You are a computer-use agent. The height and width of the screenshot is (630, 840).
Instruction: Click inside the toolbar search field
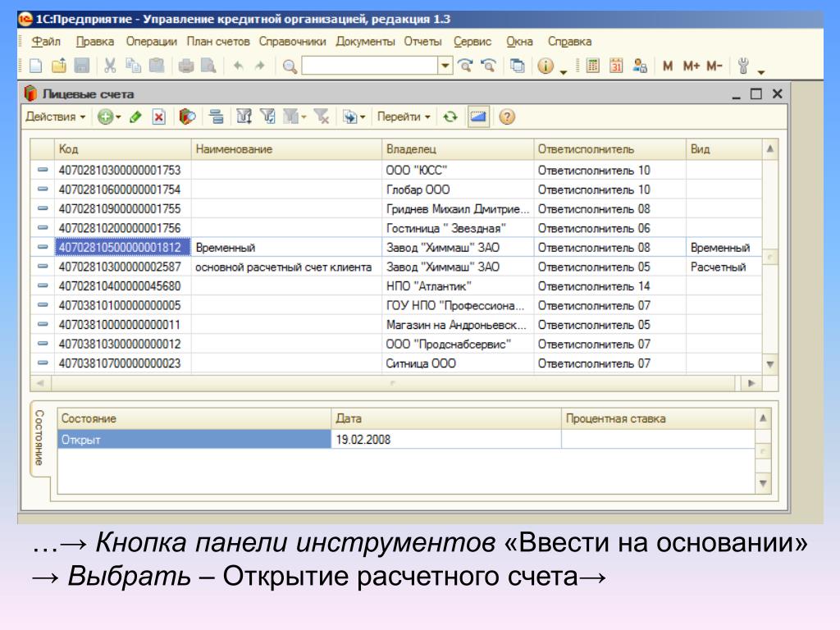(370, 66)
